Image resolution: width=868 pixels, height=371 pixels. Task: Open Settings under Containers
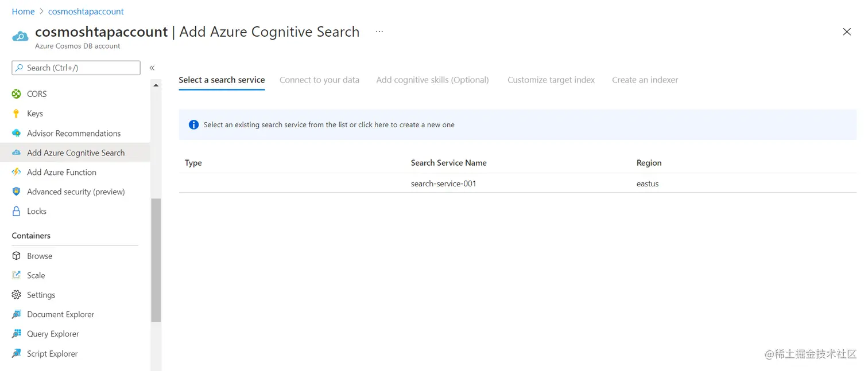(75, 295)
